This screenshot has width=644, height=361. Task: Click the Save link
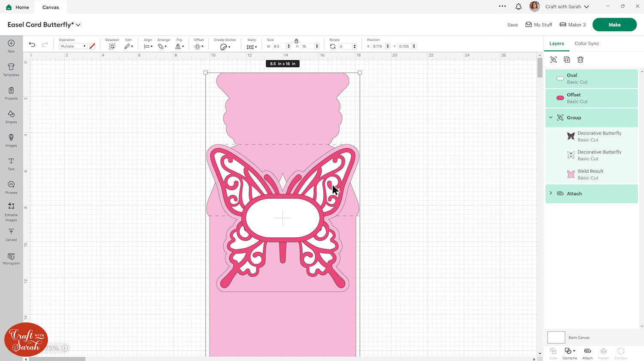coord(512,25)
